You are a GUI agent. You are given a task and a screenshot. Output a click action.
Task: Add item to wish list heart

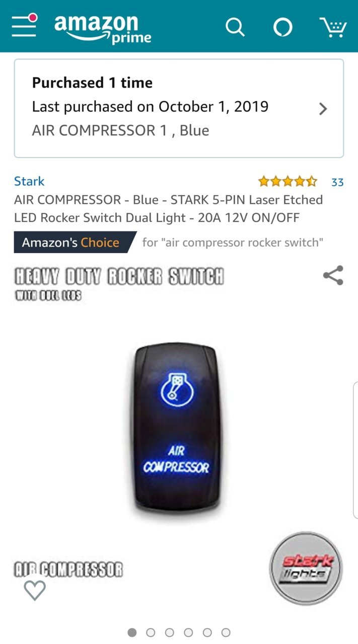pos(35,590)
